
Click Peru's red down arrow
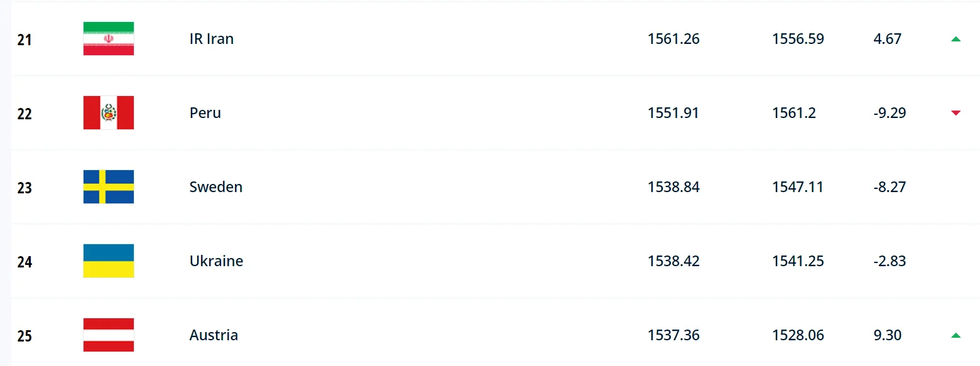955,113
